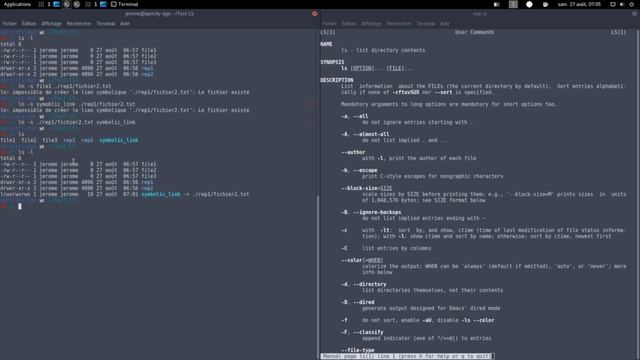Open Rechercher menu in the left terminal
The width and height of the screenshot is (640, 360).
(x=79, y=24)
